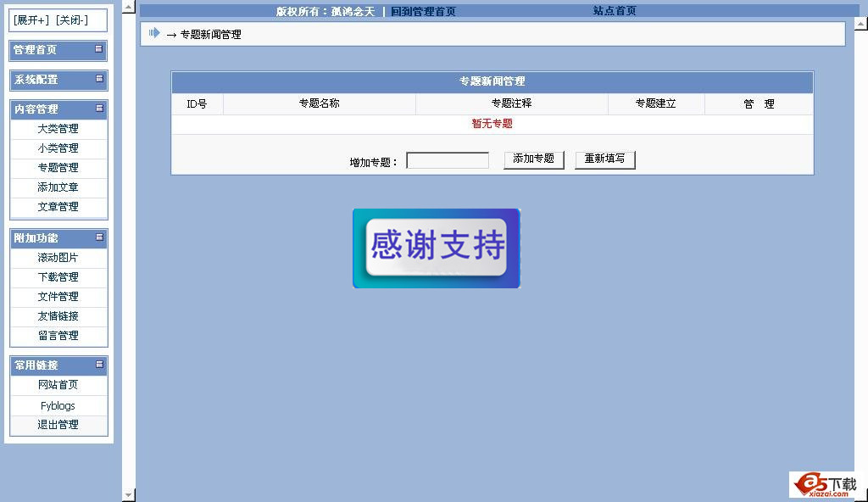Open 文件管理 in sidebar

[x=58, y=297]
